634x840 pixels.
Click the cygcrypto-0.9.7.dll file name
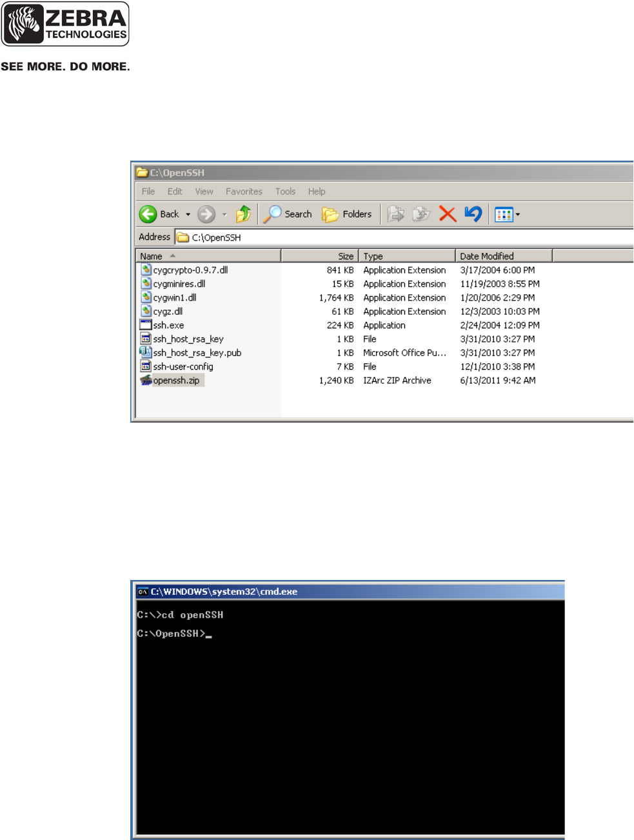[x=190, y=270]
